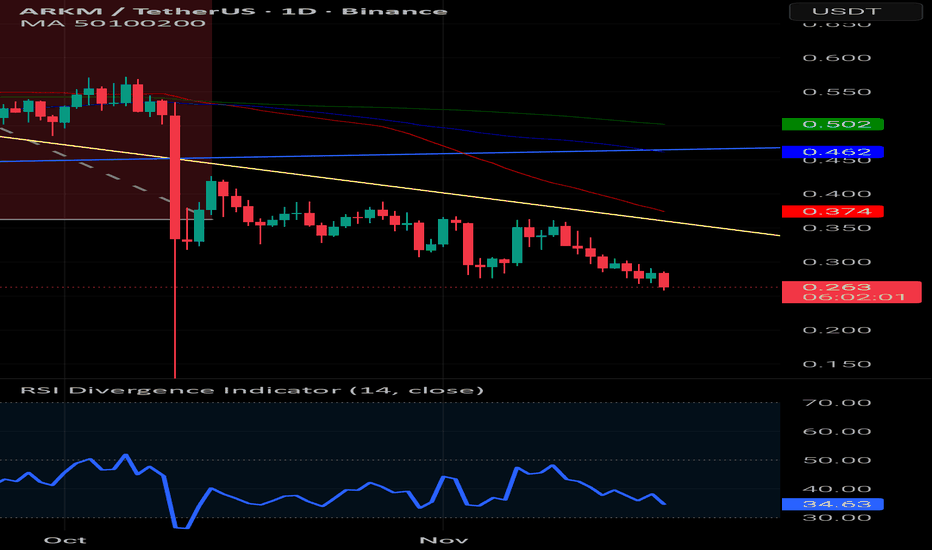The width and height of the screenshot is (932, 550).
Task: Click the 0.550 price axis level
Action: pos(837,92)
